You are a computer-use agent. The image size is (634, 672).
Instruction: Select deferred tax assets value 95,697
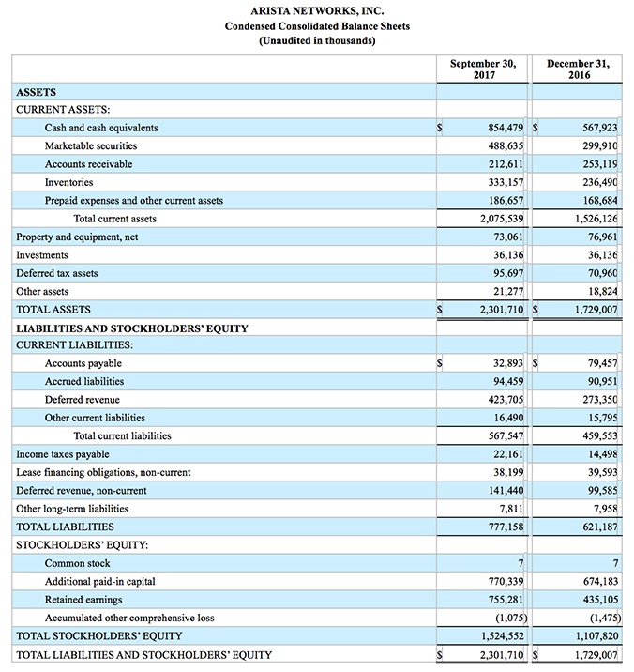[508, 273]
